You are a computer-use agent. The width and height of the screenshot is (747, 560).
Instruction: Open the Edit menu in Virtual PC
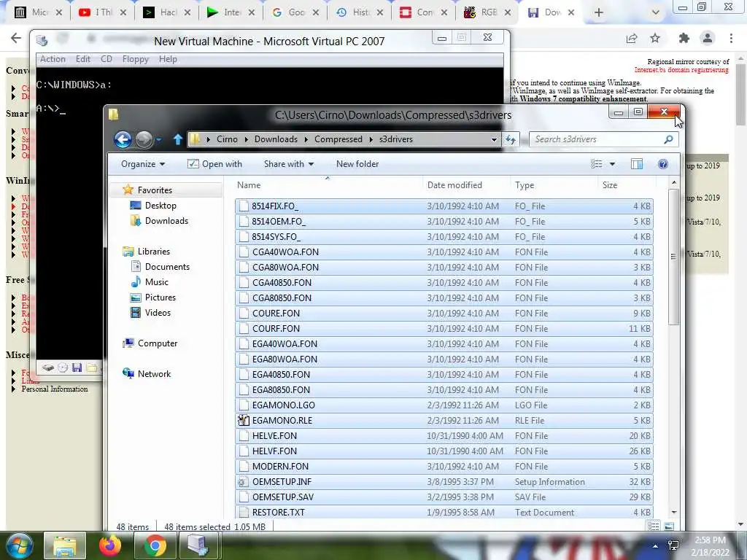tap(83, 59)
